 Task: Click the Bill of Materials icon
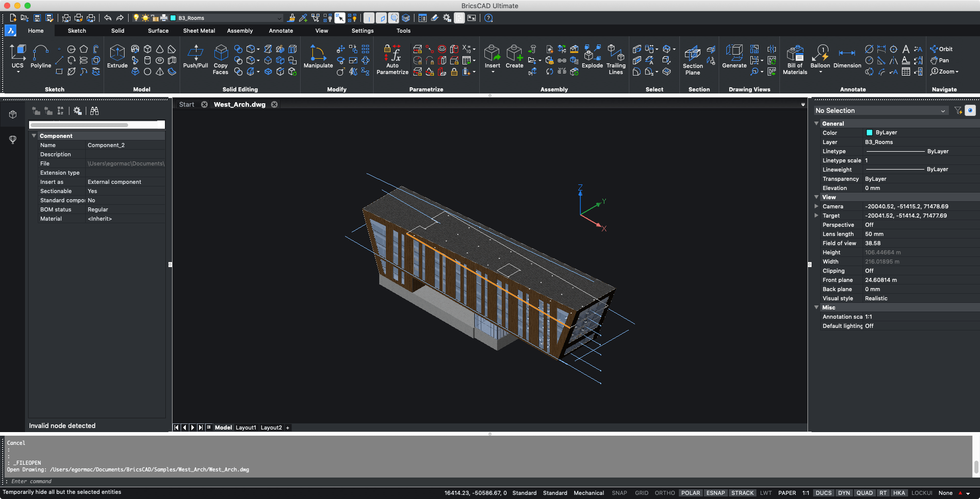pos(795,60)
